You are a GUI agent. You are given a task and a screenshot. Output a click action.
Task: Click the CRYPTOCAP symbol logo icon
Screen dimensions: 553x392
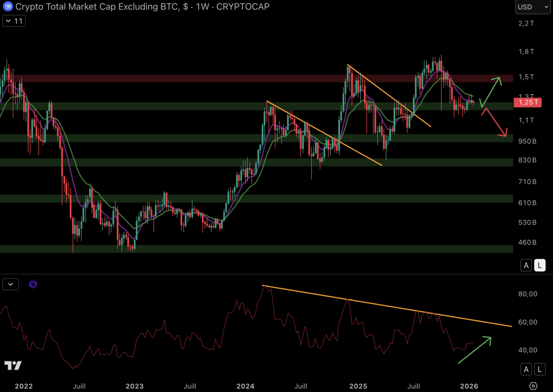pos(8,7)
